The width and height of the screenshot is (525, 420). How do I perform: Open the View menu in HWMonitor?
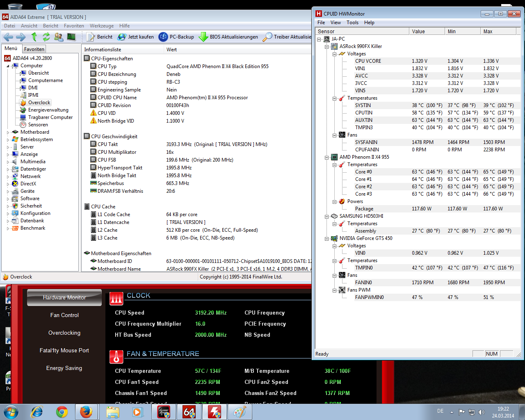336,23
